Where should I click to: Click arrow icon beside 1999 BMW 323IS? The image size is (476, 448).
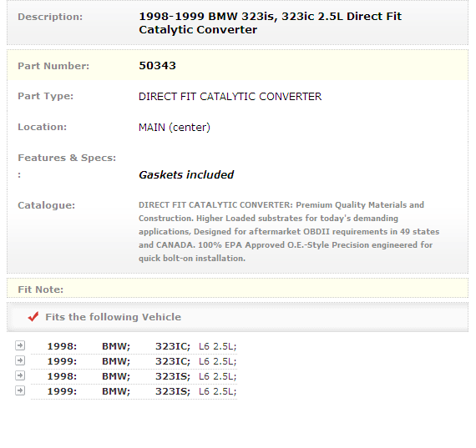coord(20,390)
